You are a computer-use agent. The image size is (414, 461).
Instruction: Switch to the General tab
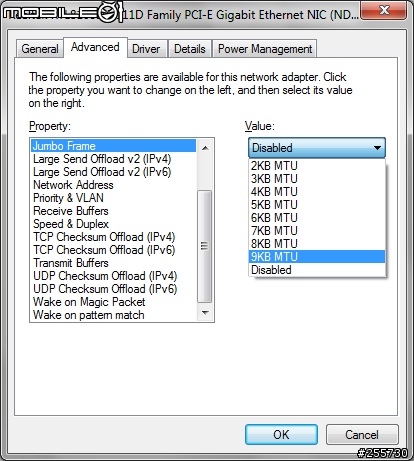pyautogui.click(x=40, y=49)
